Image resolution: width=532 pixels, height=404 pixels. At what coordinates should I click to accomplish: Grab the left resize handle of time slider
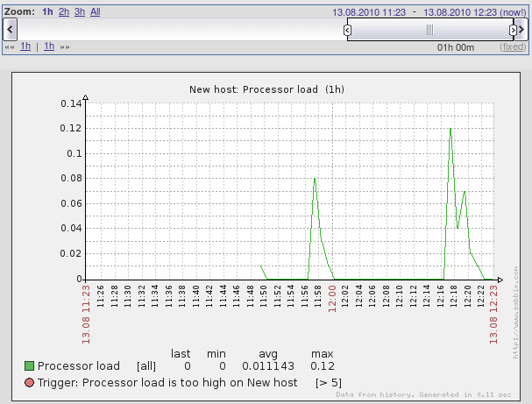[x=347, y=30]
